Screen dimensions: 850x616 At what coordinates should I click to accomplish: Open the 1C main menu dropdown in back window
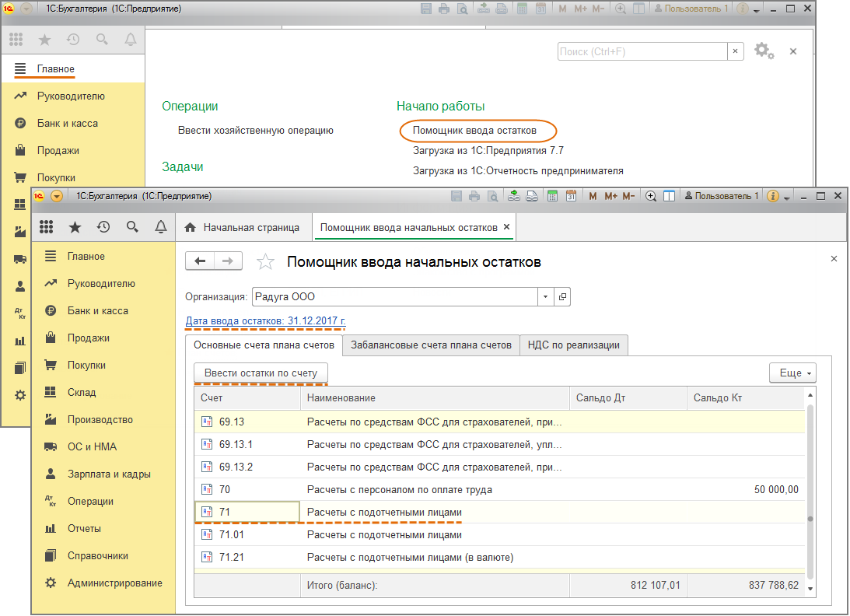[x=26, y=9]
